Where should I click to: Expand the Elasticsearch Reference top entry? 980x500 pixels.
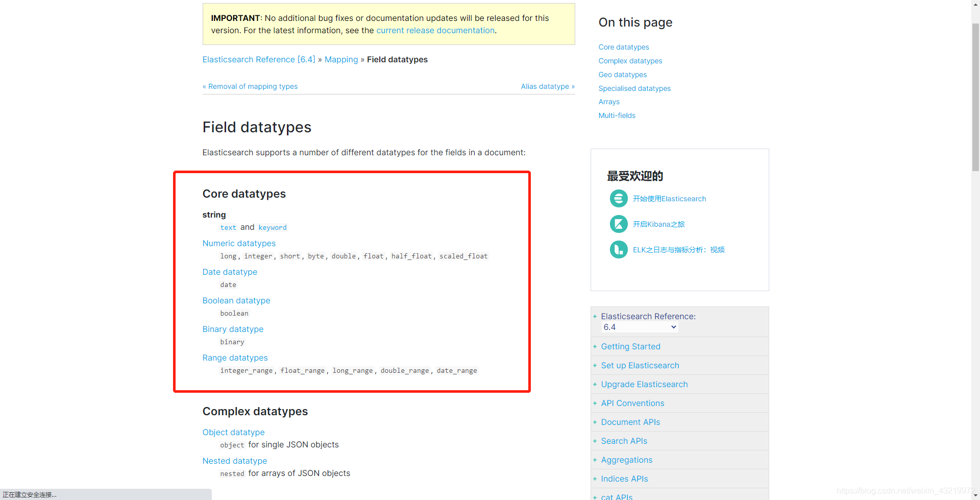[595, 316]
